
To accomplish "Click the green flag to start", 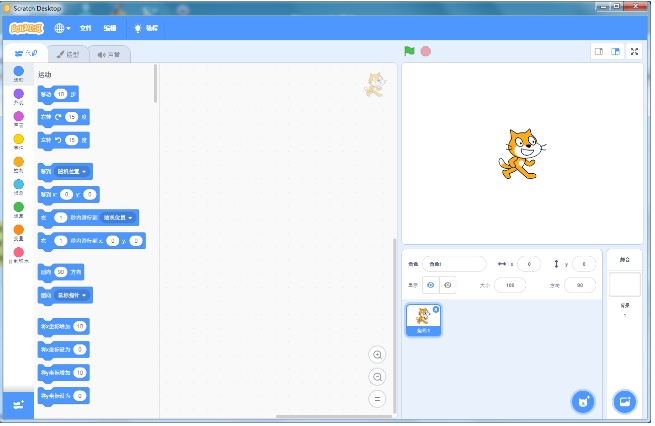I will point(409,51).
